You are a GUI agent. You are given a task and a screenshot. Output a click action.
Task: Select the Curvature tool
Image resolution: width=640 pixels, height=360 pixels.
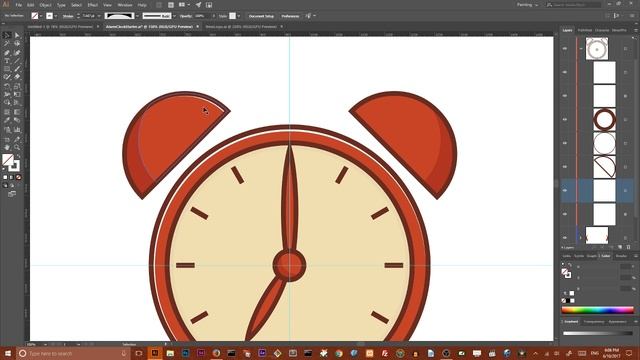click(x=17, y=52)
